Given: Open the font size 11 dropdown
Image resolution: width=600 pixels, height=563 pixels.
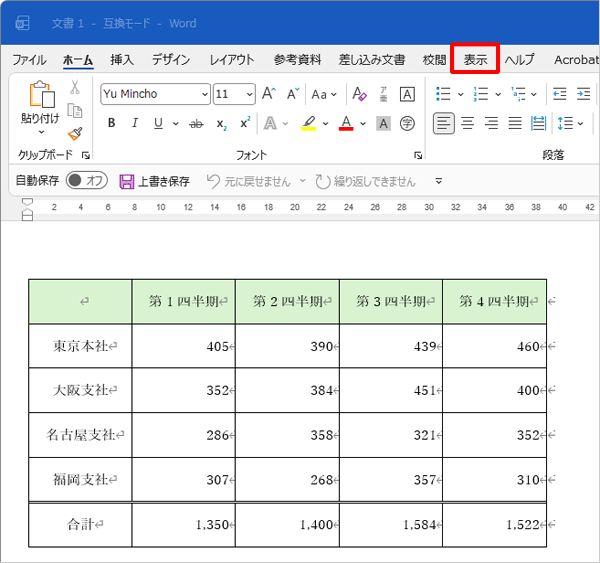Looking at the screenshot, I should [x=249, y=94].
